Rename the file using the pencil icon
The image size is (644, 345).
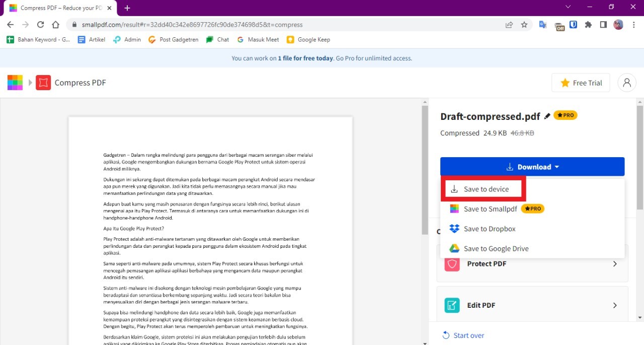tap(547, 116)
